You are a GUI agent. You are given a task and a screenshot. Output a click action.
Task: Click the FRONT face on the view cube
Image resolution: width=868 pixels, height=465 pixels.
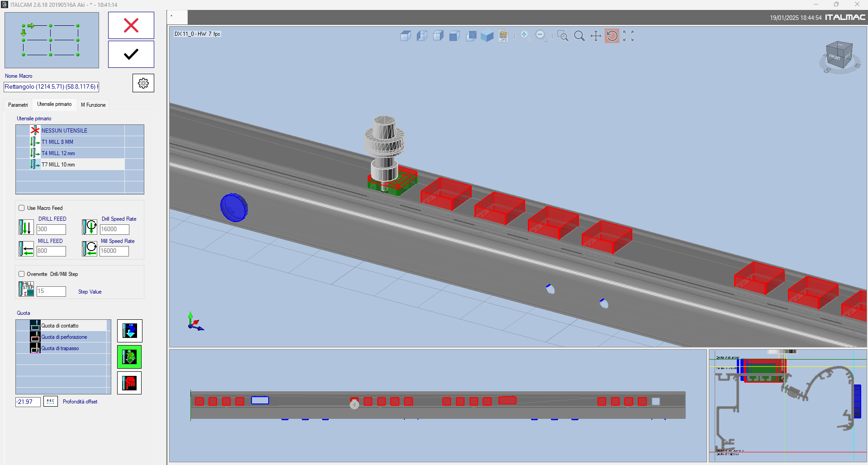pos(835,57)
